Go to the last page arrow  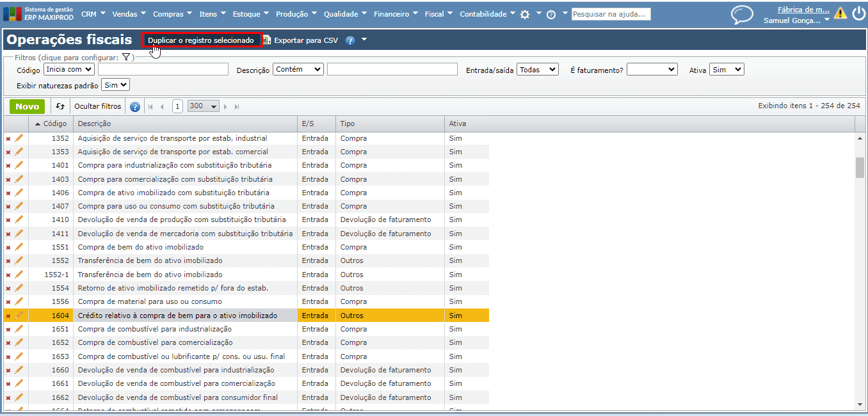pyautogui.click(x=237, y=107)
